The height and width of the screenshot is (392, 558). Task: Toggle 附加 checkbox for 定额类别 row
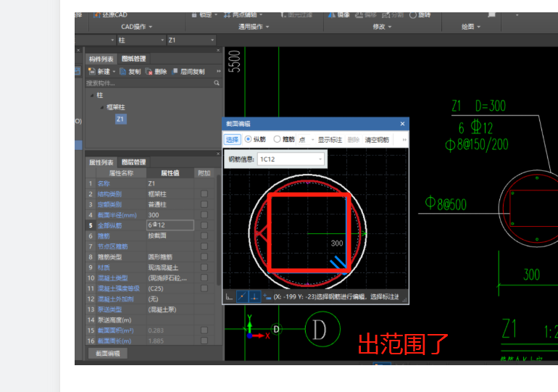pyautogui.click(x=204, y=204)
